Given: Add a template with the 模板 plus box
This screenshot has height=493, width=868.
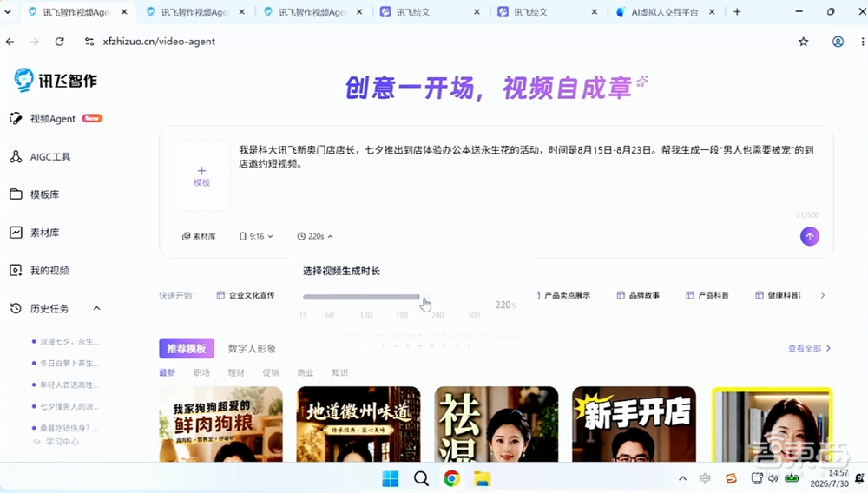Looking at the screenshot, I should 201,175.
